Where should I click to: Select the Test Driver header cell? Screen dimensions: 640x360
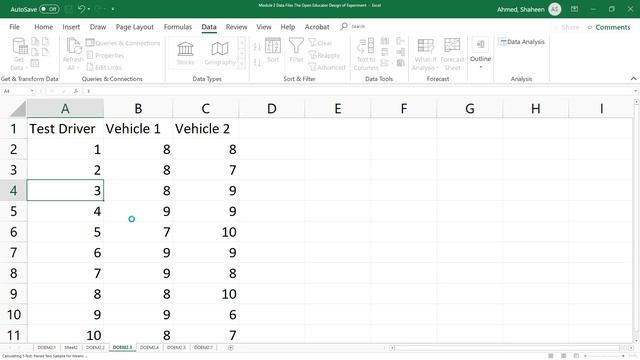65,129
